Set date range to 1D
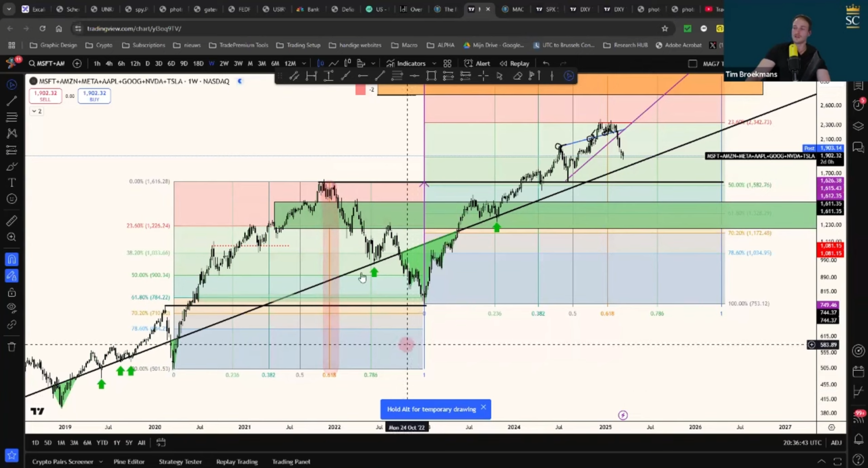This screenshot has width=868, height=468. [35, 443]
